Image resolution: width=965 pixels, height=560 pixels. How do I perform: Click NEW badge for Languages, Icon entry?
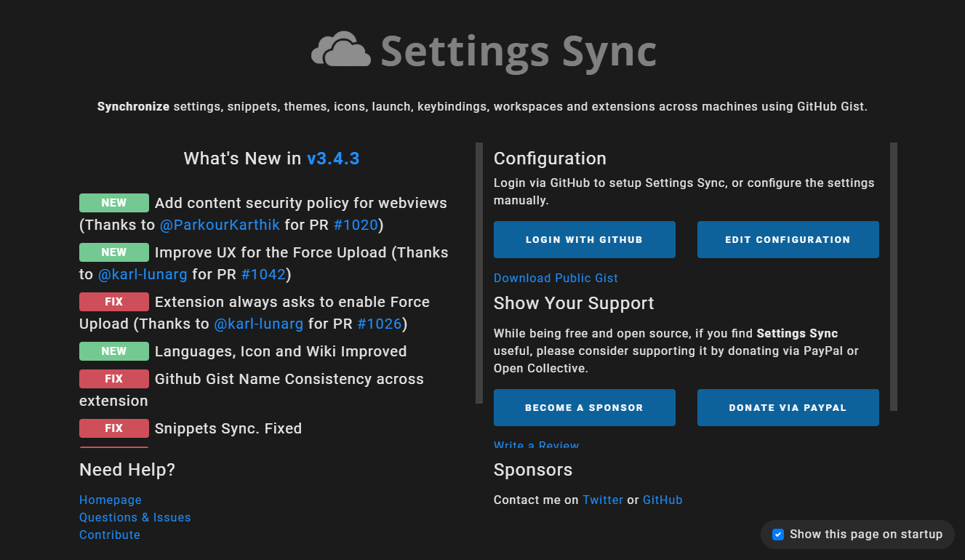pos(114,351)
